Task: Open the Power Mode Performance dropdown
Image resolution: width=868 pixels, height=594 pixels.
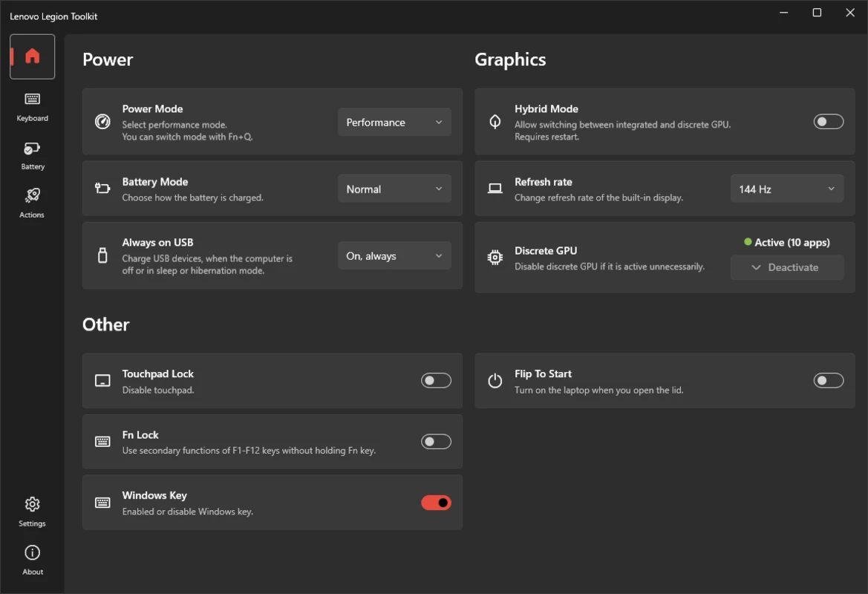Action: [394, 123]
